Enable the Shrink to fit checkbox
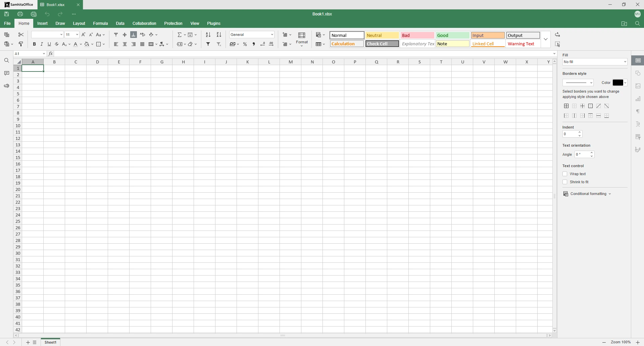Screen dimensions: 644x346 click(565, 182)
